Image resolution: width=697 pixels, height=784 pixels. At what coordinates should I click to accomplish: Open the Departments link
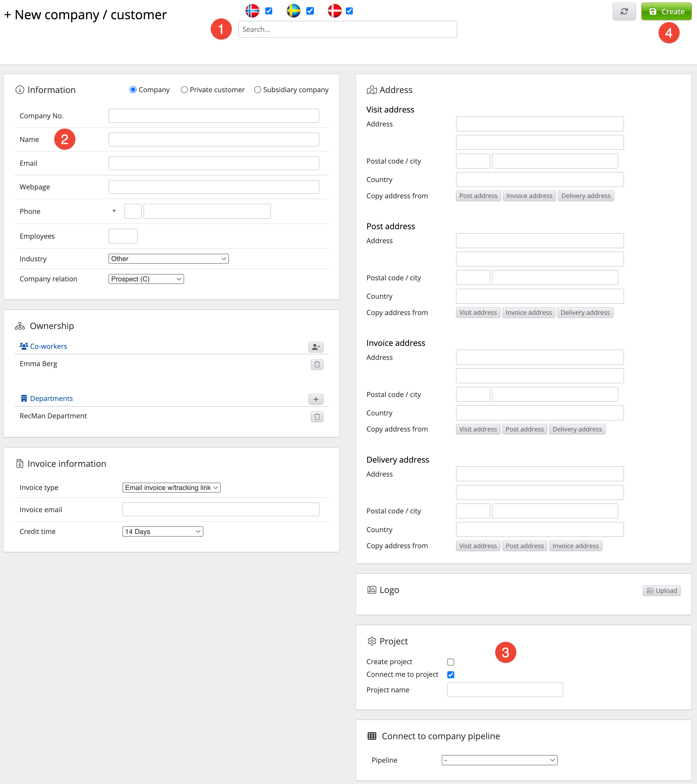[x=51, y=399]
